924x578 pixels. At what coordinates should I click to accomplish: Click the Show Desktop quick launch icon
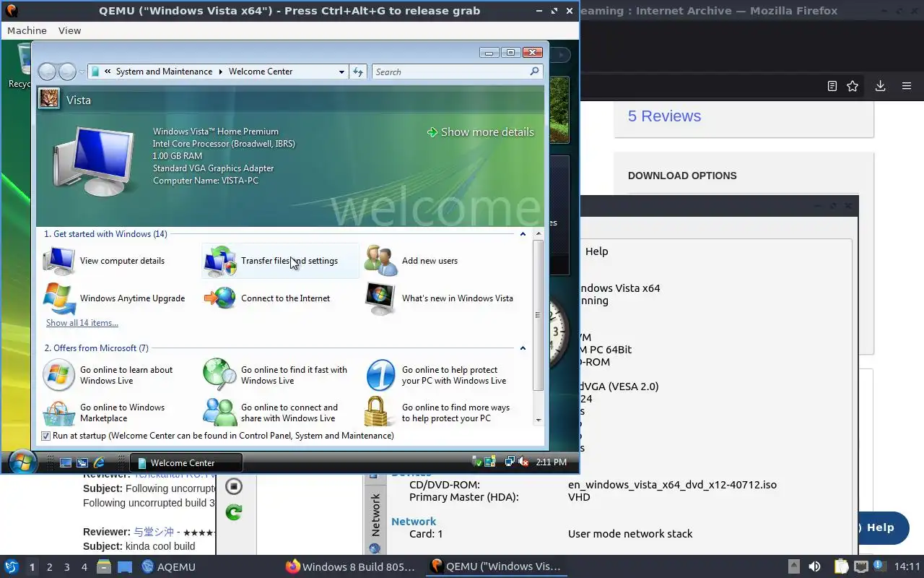(66, 462)
